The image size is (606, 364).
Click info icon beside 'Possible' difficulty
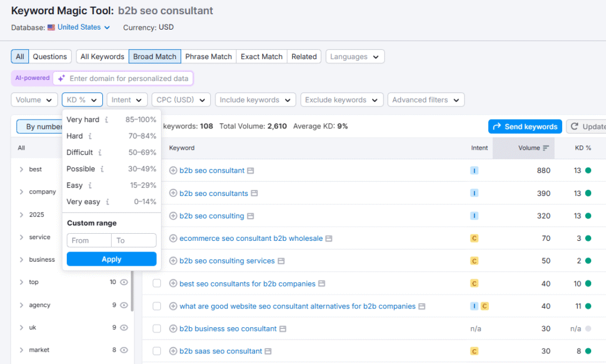(x=102, y=169)
